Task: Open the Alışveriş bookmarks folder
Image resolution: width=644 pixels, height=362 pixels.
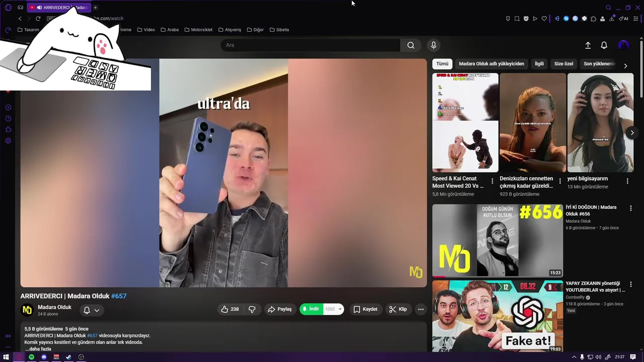Action: click(x=229, y=30)
